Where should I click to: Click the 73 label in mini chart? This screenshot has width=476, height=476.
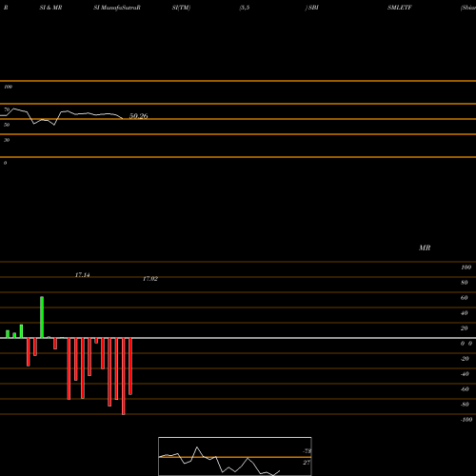[307, 451]
